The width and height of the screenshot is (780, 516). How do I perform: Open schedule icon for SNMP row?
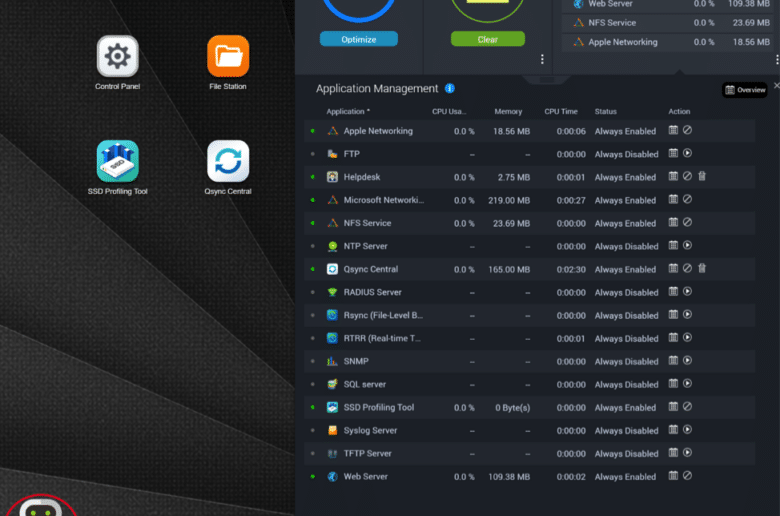[673, 361]
